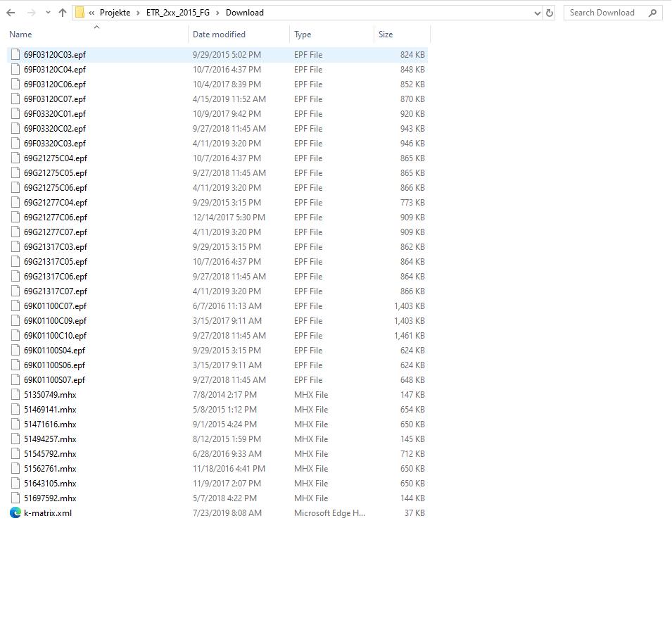Select 69F03320C02.epf in the list
This screenshot has width=672, height=623.
coord(55,129)
